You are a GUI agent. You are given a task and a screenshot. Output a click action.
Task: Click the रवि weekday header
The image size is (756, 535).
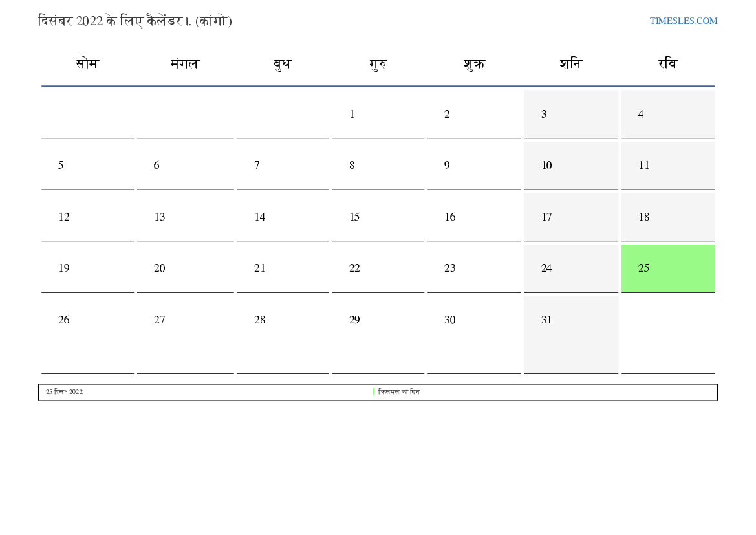pyautogui.click(x=667, y=64)
